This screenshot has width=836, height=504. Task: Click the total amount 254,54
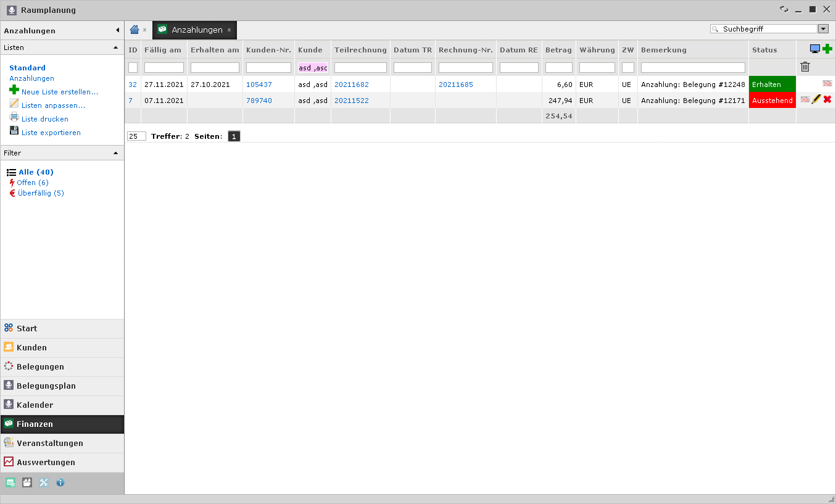559,116
